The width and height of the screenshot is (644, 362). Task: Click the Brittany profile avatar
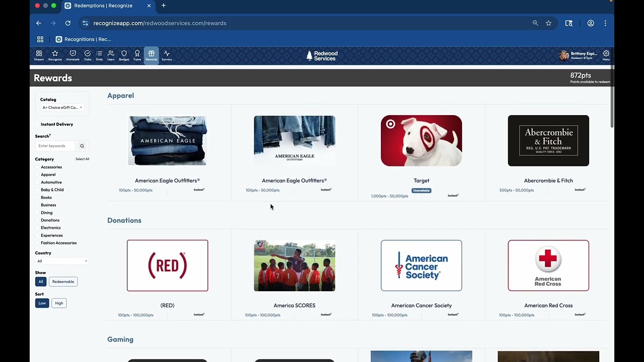(x=564, y=55)
